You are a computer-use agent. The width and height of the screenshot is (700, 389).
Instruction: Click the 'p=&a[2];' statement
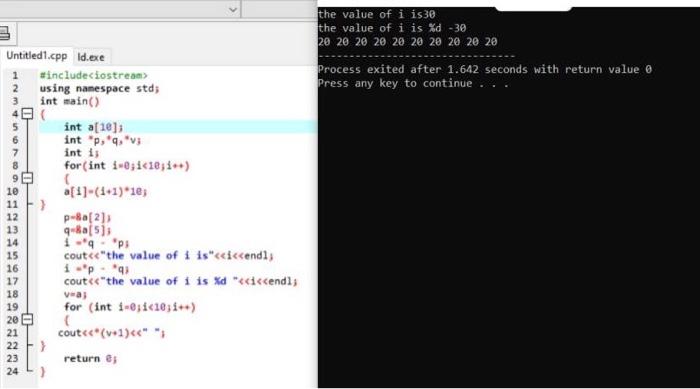point(87,217)
